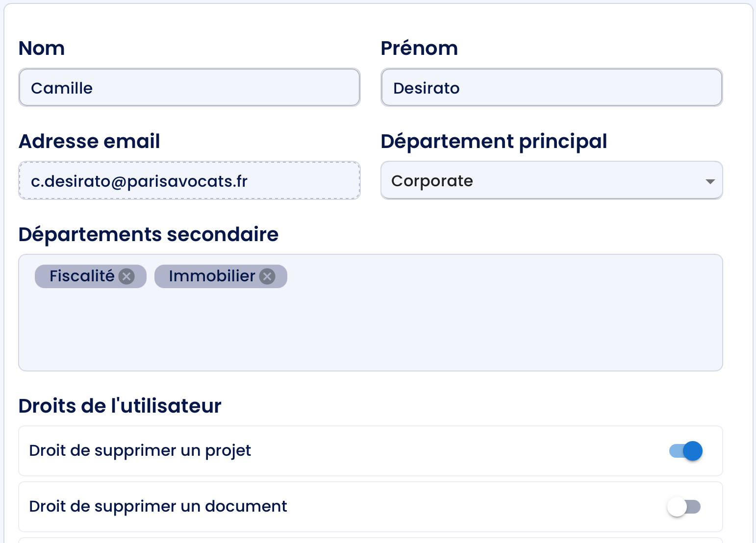Click the Droits de l'utilisateur heading

coord(120,406)
